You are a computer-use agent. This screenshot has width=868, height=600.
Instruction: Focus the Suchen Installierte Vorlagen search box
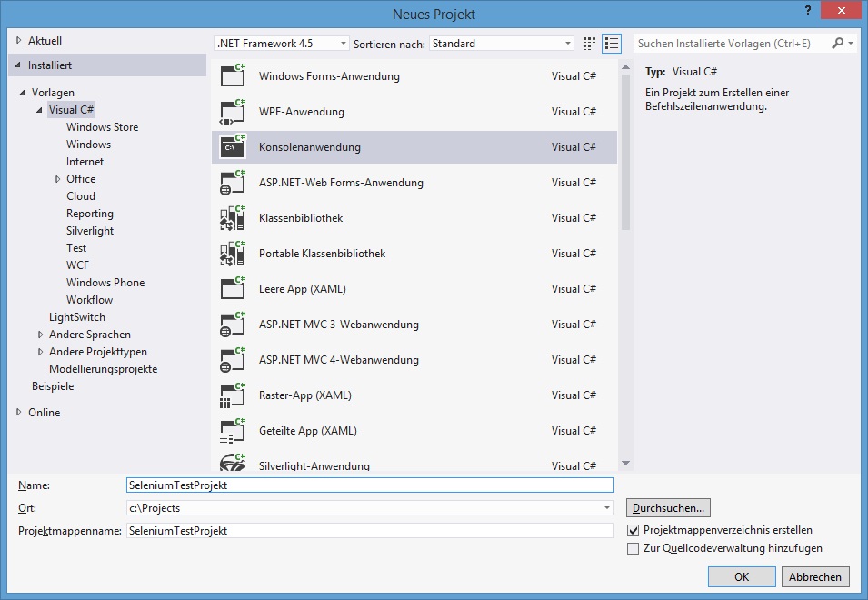[x=732, y=43]
